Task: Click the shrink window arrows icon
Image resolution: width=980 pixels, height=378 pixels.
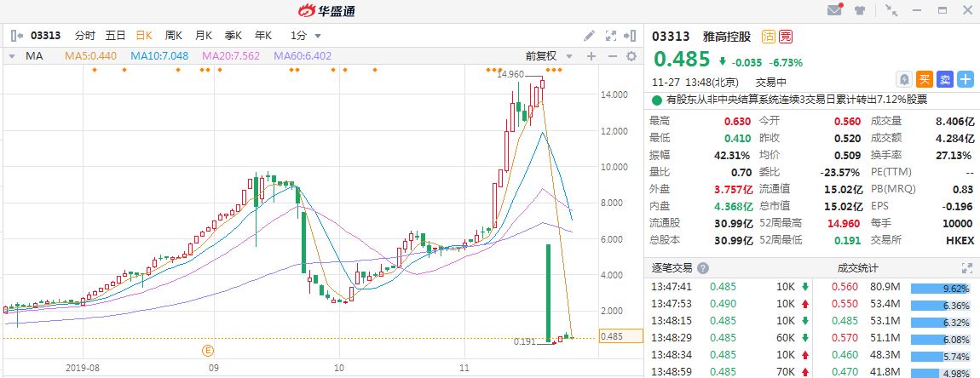Action: pos(891,10)
